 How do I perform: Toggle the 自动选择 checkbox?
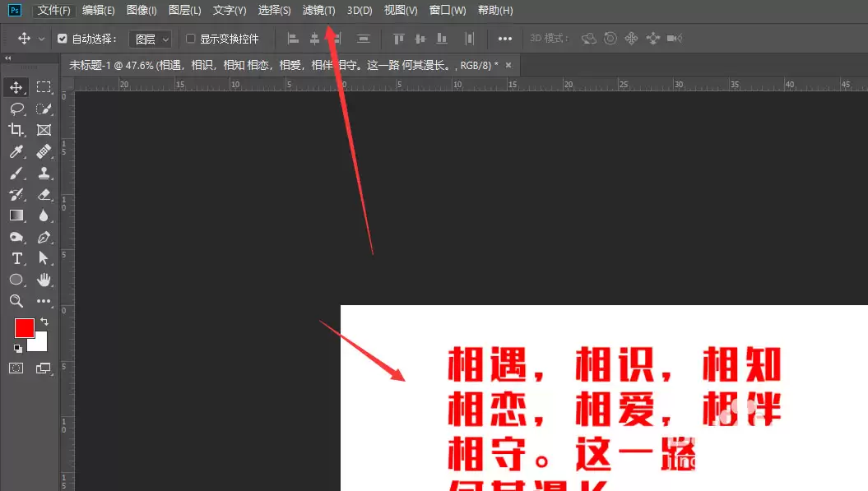[62, 39]
